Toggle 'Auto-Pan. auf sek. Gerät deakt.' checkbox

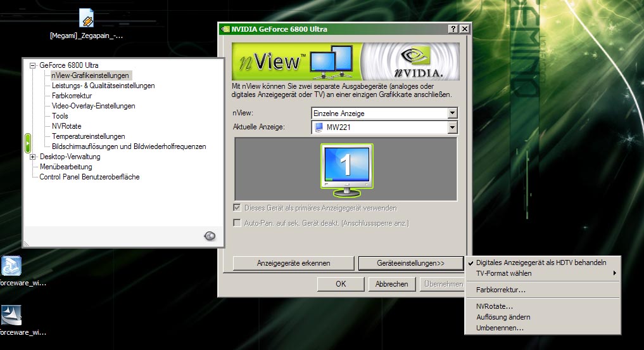[x=237, y=223]
